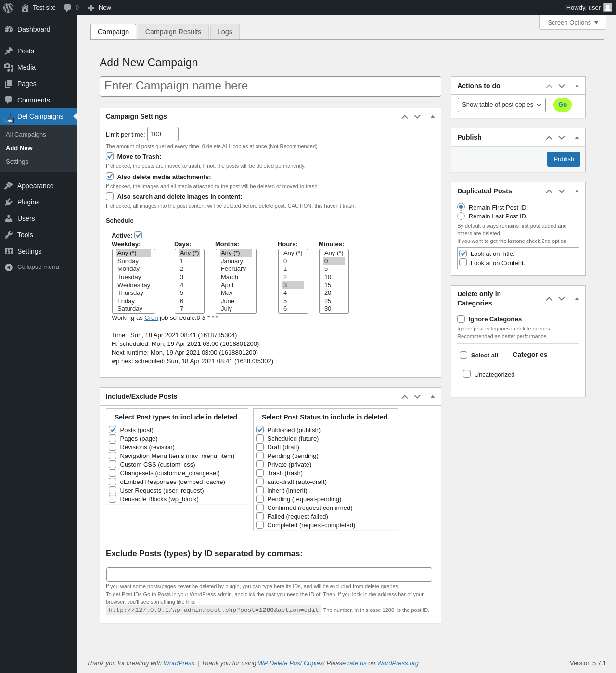
Task: Collapse the Campaign Settings panel with the triangle toggle
Action: click(433, 116)
